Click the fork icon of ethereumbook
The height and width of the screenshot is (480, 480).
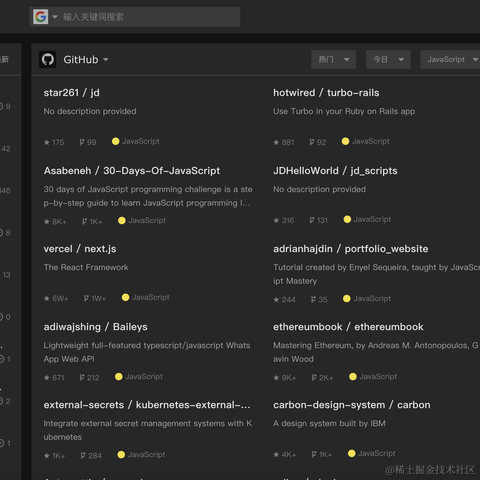click(314, 378)
